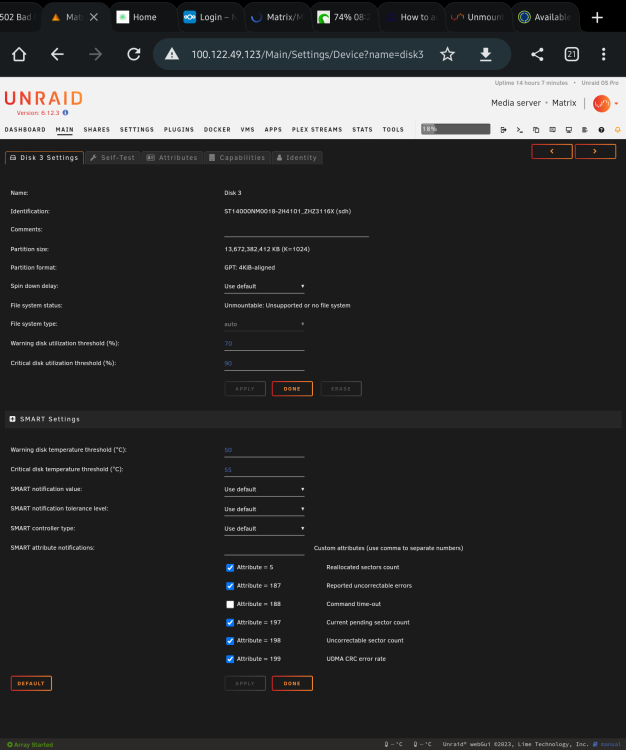Click the insecure connection warning icon
The image size is (626, 750).
(x=172, y=54)
